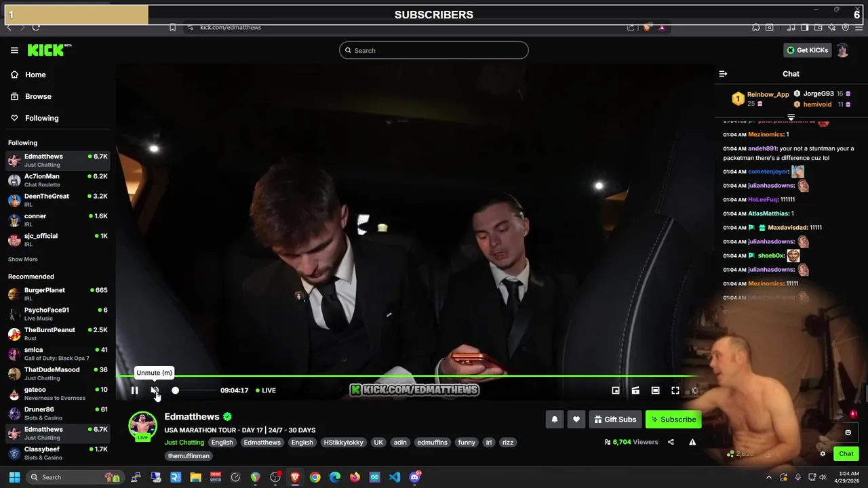Open Visual Studio Code from the taskbar
This screenshot has height=488, width=868.
tap(395, 477)
